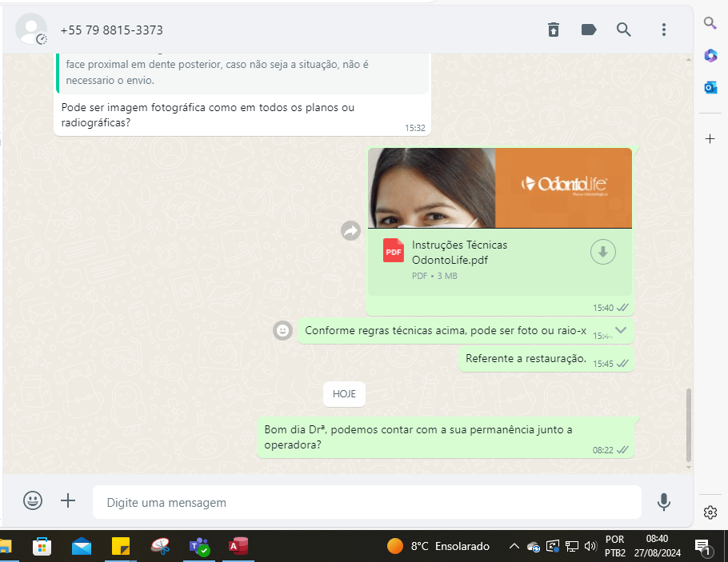This screenshot has height=562, width=728.
Task: Open Mail app from taskbar
Action: point(82,546)
